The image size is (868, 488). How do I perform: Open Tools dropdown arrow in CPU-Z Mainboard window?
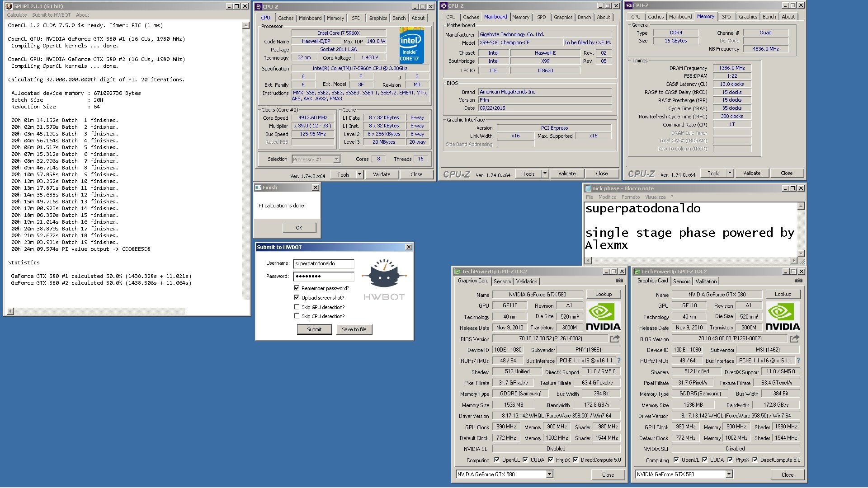pyautogui.click(x=545, y=174)
